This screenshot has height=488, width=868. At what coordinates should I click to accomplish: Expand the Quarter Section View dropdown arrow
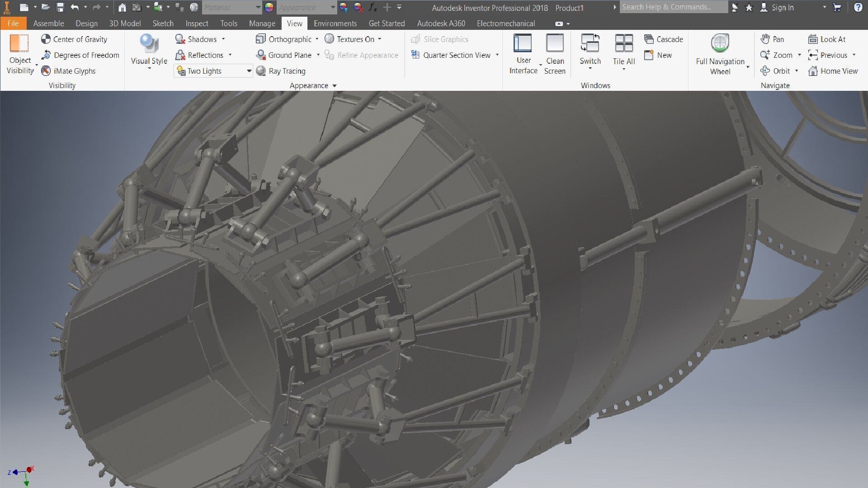coord(497,55)
